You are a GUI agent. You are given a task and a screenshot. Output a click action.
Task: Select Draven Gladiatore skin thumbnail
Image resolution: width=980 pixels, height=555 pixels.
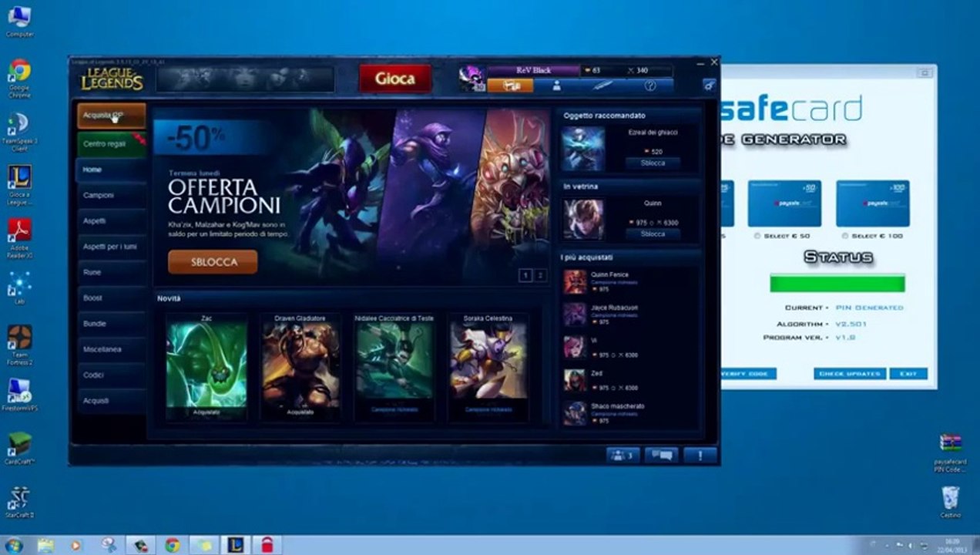point(300,365)
